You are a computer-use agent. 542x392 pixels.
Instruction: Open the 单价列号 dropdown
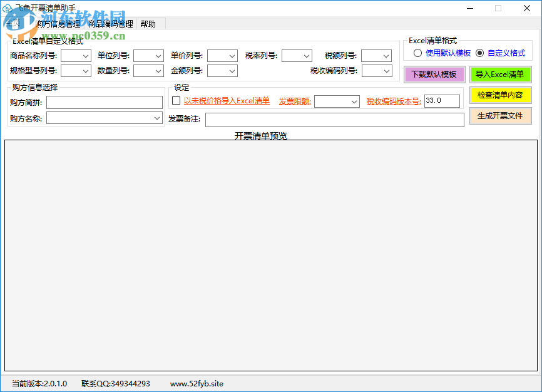click(x=222, y=56)
